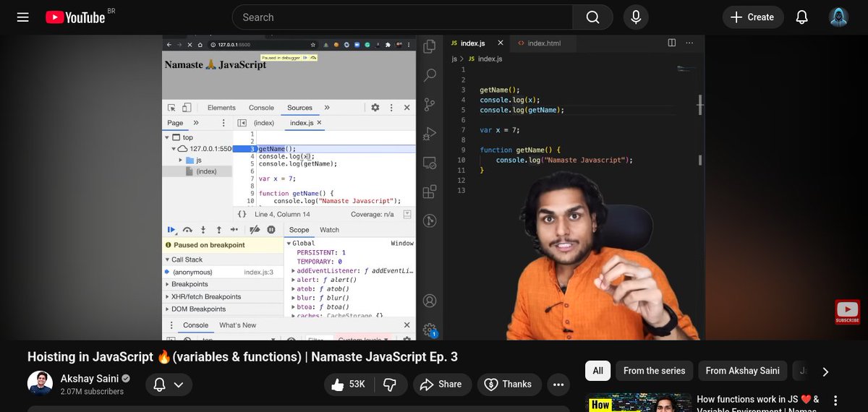Click the (anonymous) call stack frame
868x412 pixels.
[x=192, y=272]
